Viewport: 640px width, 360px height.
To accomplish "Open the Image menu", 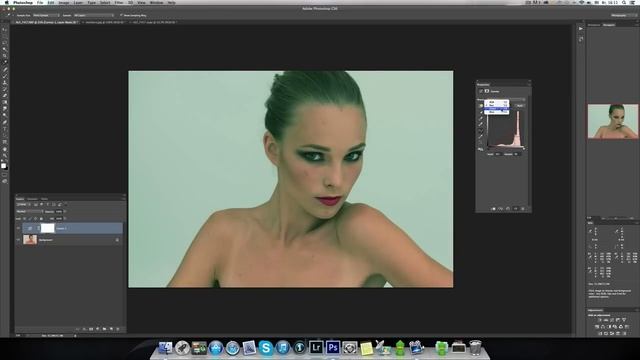I will 64,2.
